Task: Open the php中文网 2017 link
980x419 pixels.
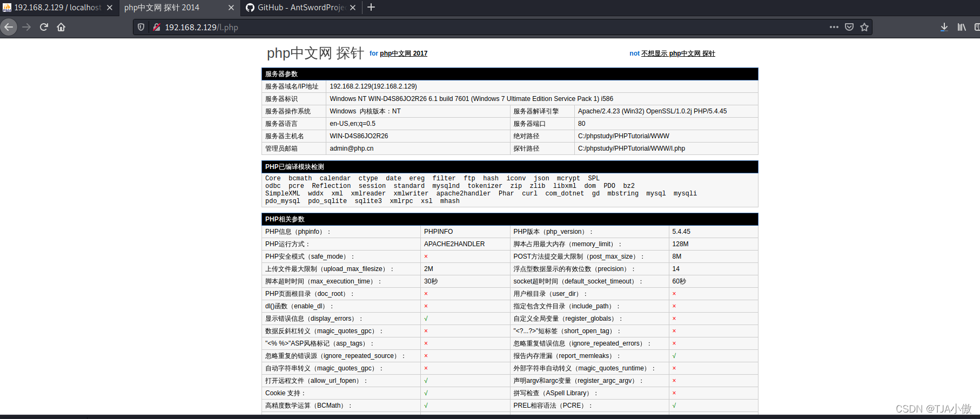Action: click(404, 53)
